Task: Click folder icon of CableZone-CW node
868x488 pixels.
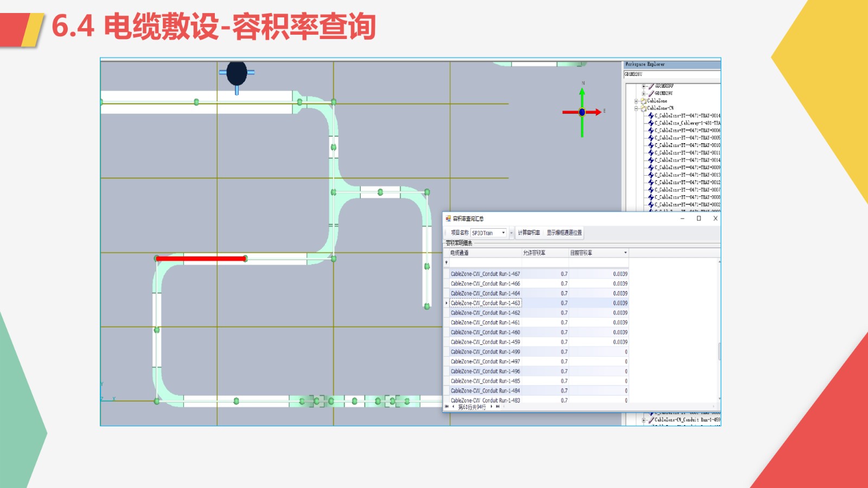Action: click(x=643, y=108)
